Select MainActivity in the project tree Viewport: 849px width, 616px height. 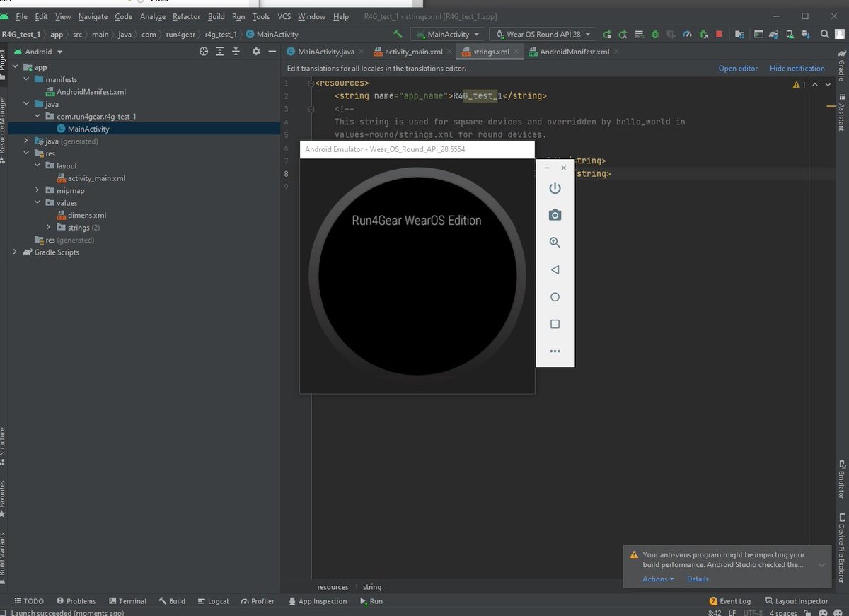coord(82,129)
